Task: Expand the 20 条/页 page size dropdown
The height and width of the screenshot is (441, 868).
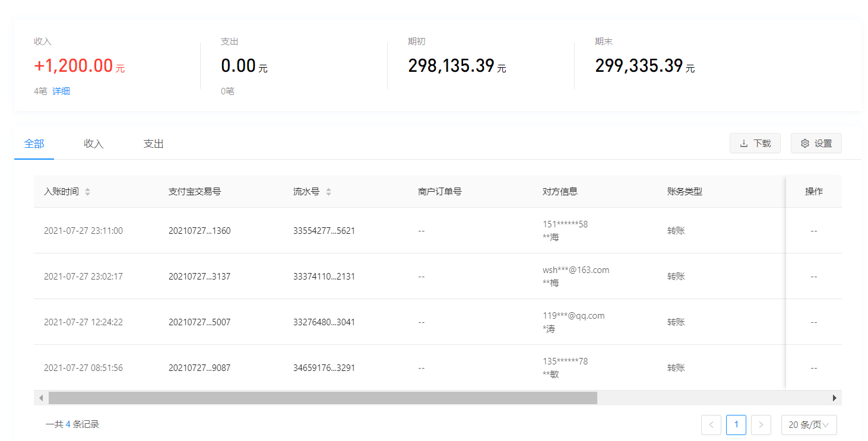Action: click(809, 424)
